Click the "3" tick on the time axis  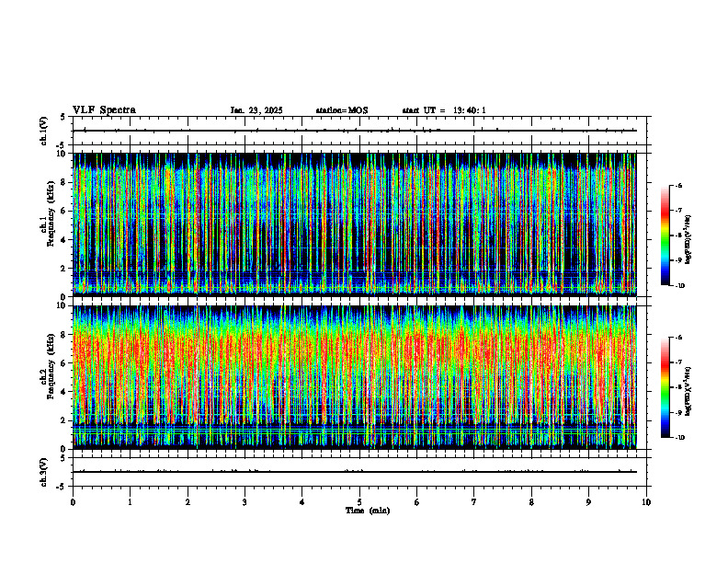click(245, 502)
